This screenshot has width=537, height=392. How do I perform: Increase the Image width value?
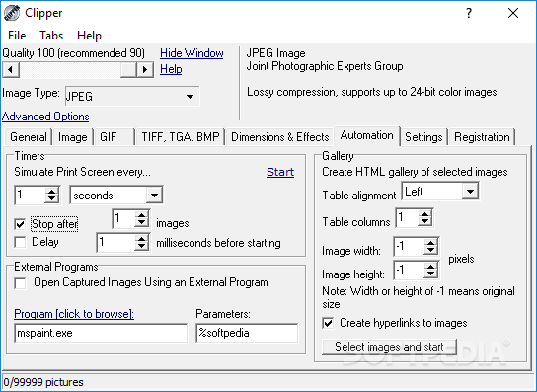pyautogui.click(x=430, y=243)
